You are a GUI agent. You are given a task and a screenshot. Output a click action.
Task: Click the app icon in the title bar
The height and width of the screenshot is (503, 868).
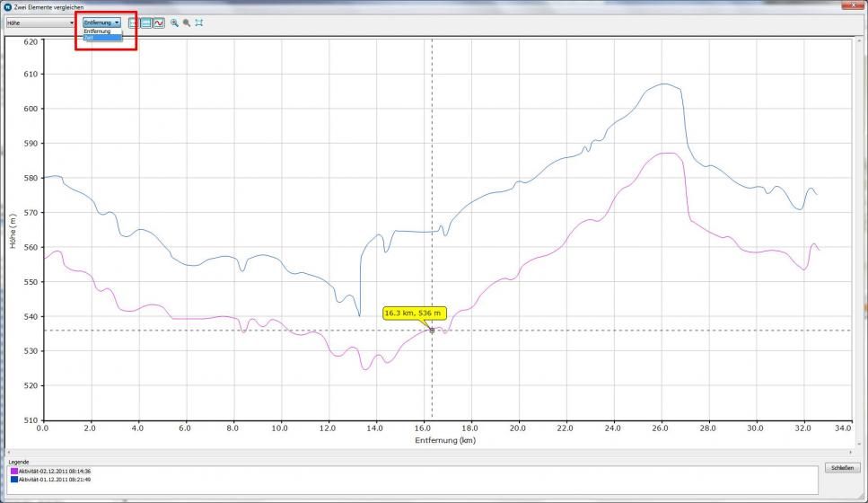point(8,6)
